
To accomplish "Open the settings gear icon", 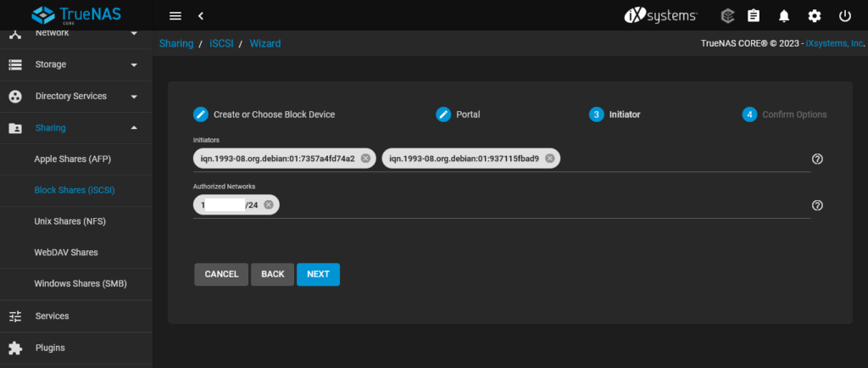I will tap(815, 15).
